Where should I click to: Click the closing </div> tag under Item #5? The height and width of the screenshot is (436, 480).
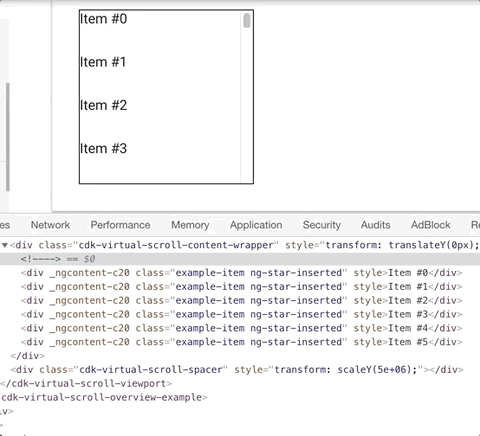(x=27, y=356)
